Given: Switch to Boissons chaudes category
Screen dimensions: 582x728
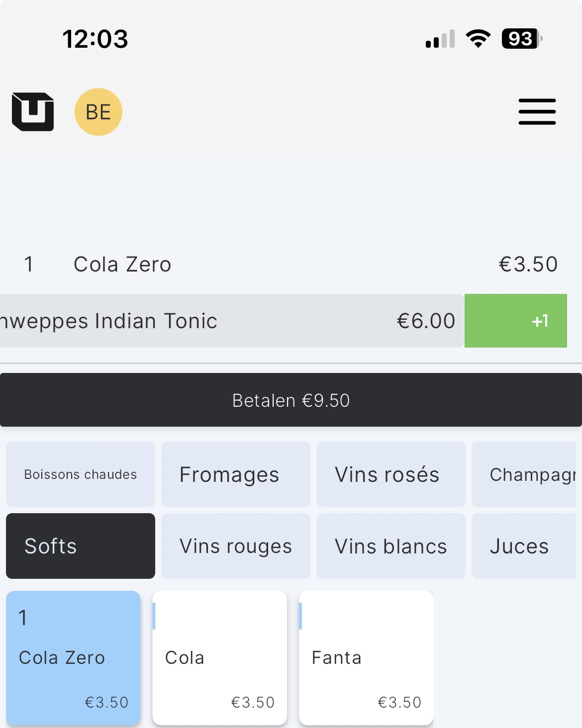Looking at the screenshot, I should point(81,474).
